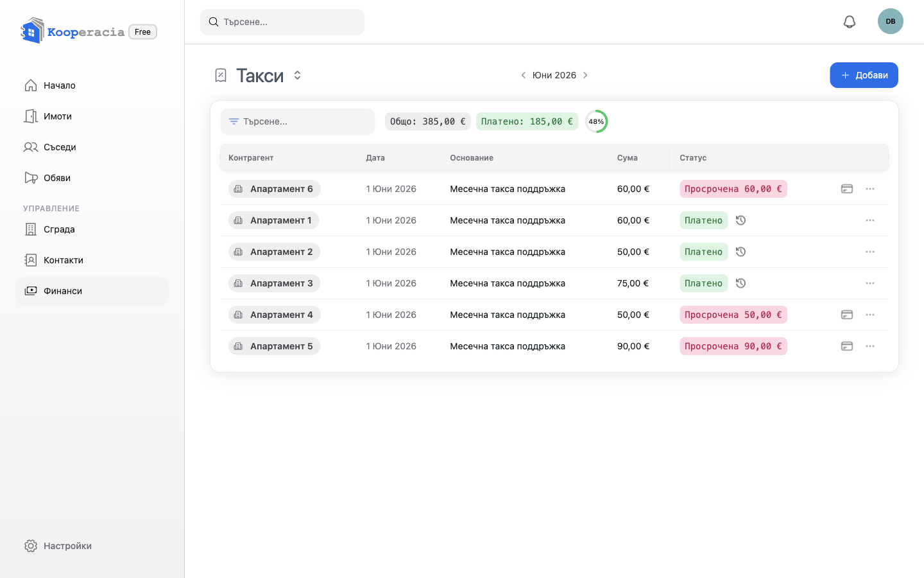The height and width of the screenshot is (578, 924).
Task: Select the Апартамент 6 chip
Action: [274, 189]
